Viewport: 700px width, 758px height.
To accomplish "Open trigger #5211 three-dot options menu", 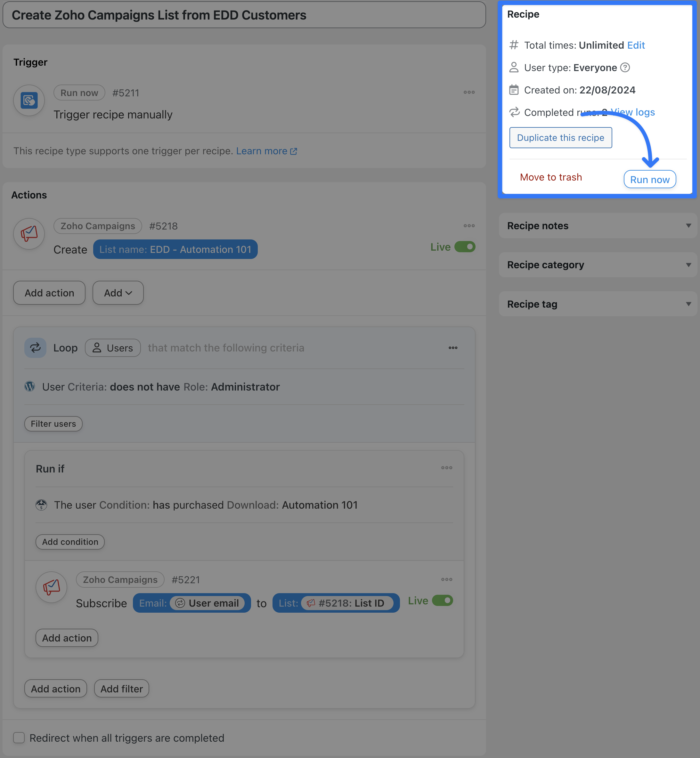I will (469, 93).
